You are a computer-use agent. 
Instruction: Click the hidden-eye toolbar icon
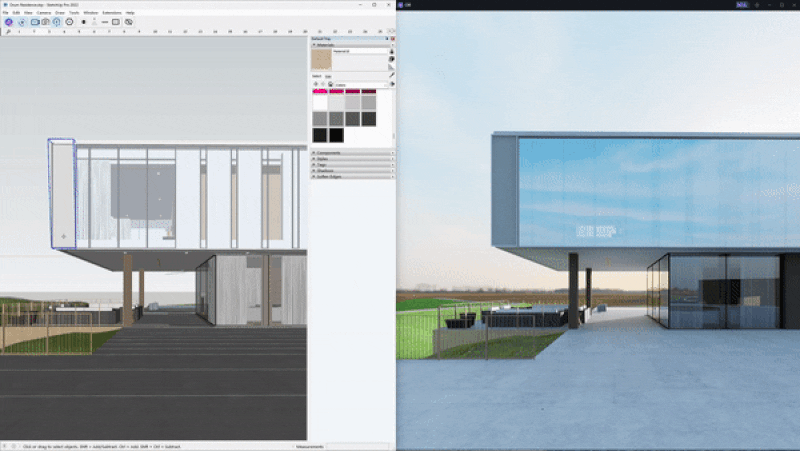[x=129, y=22]
